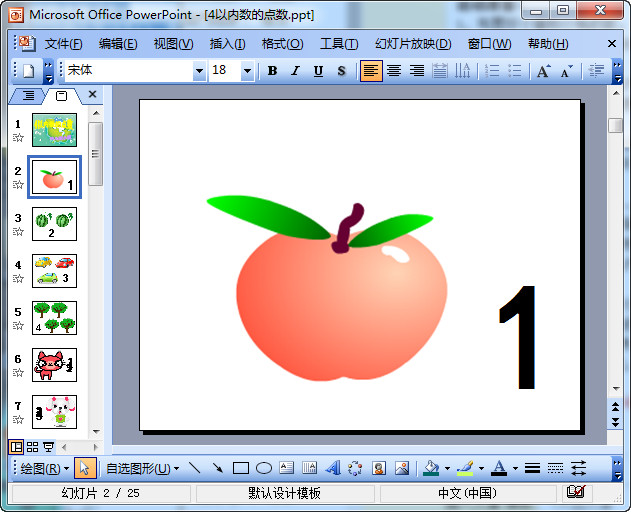
Task: Select the object selection arrow tool
Action: [x=85, y=469]
